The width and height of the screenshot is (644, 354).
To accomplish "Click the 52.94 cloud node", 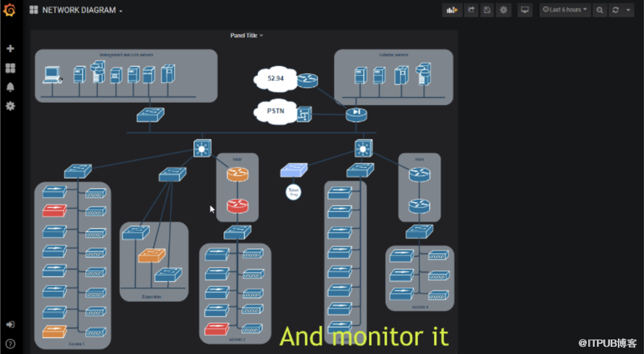I will click(x=275, y=78).
